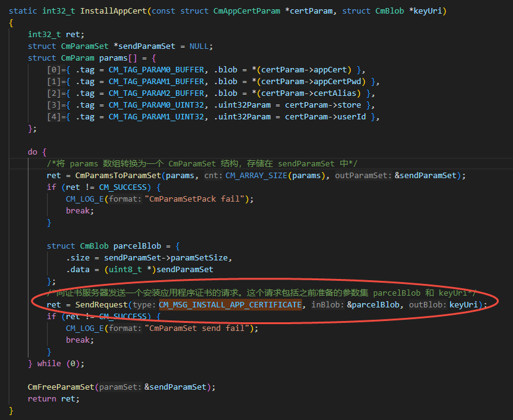Click certParam->appCert expression
This screenshot has width=513, height=420.
304,70
